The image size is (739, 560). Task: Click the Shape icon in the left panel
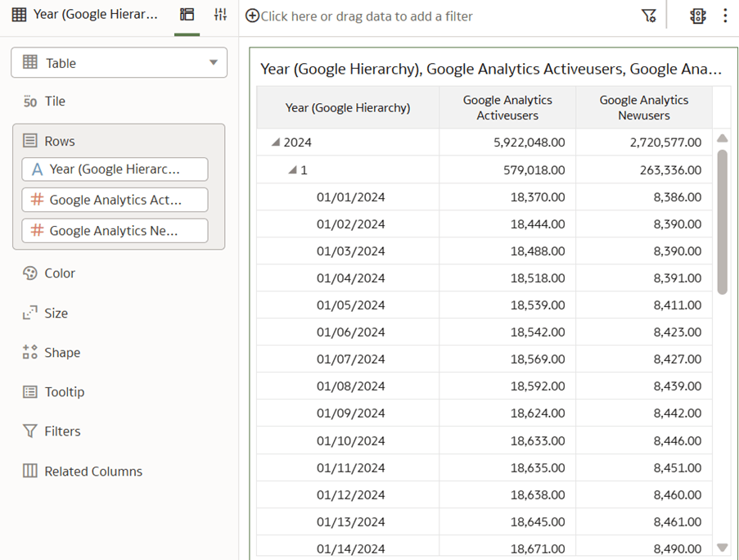tap(30, 352)
